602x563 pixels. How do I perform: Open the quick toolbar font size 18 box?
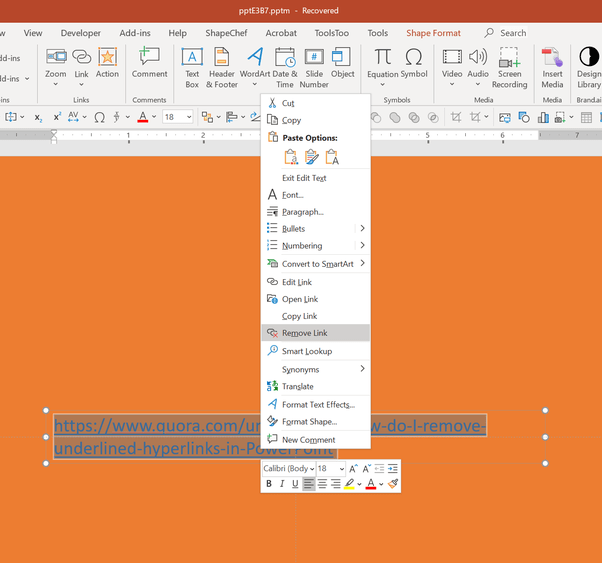coord(177,117)
